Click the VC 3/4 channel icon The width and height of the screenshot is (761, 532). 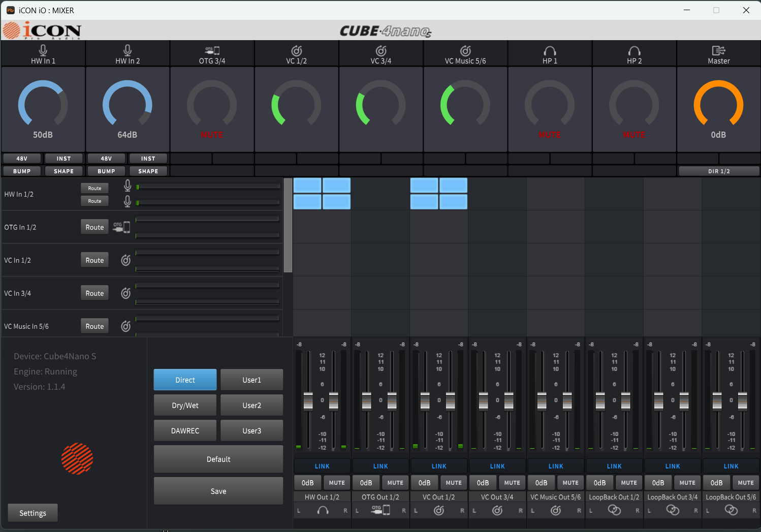381,50
